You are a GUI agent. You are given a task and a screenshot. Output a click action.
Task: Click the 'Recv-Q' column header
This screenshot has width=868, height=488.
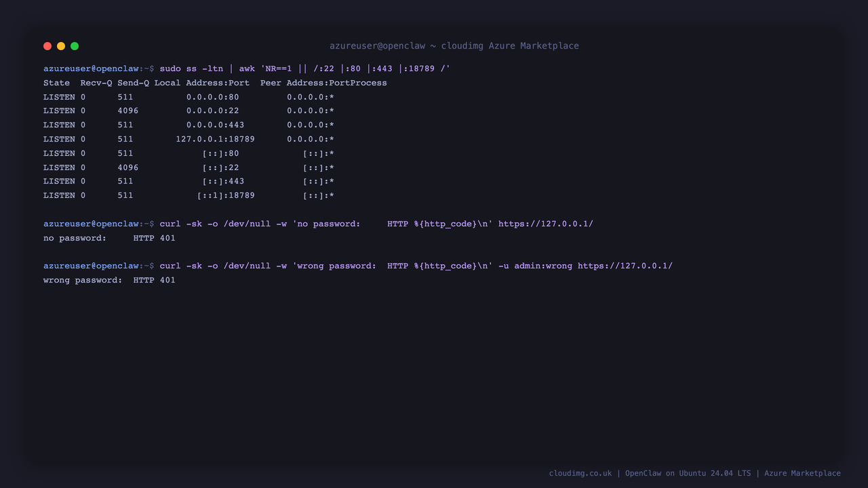96,83
